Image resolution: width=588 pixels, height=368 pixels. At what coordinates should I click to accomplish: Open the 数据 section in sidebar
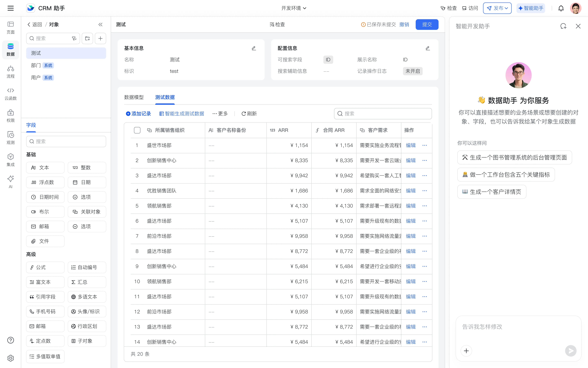pos(10,50)
